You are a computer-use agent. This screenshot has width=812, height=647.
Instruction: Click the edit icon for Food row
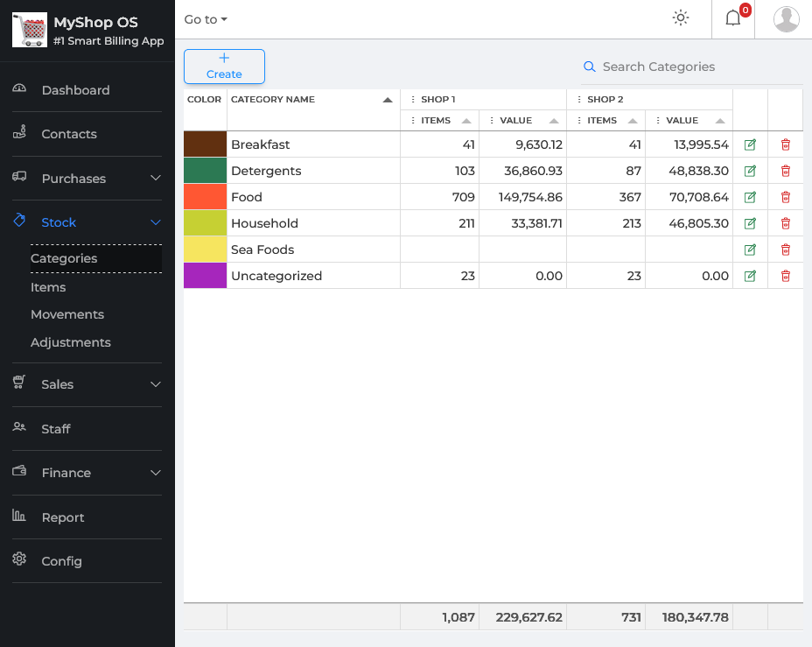[x=750, y=197]
